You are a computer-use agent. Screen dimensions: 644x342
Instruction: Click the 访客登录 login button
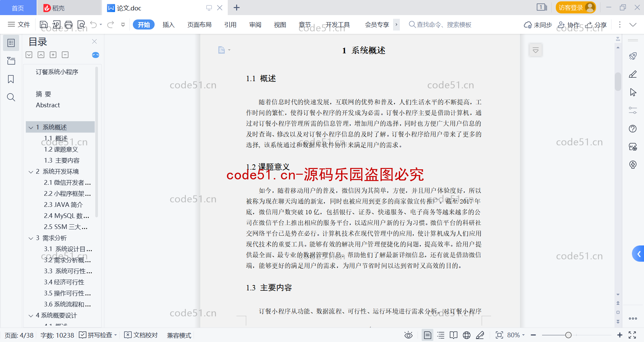[x=576, y=7]
